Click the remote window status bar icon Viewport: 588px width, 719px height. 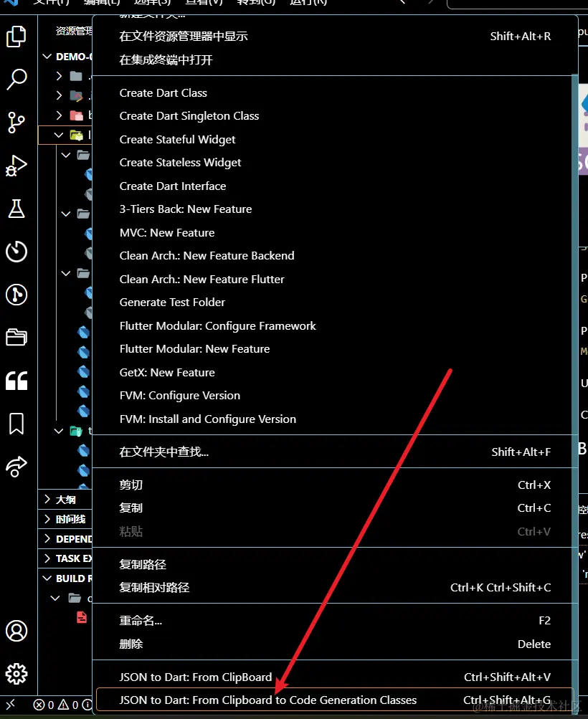[11, 705]
